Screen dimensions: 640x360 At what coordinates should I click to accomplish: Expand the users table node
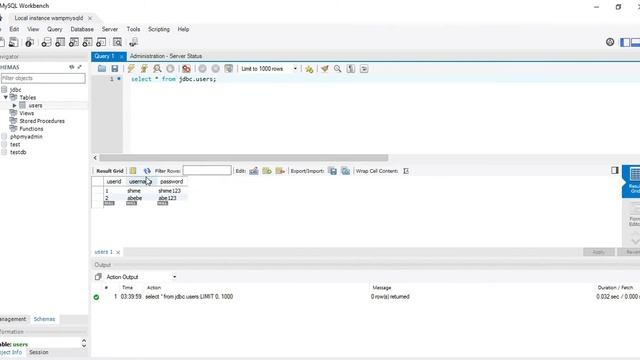click(x=15, y=105)
